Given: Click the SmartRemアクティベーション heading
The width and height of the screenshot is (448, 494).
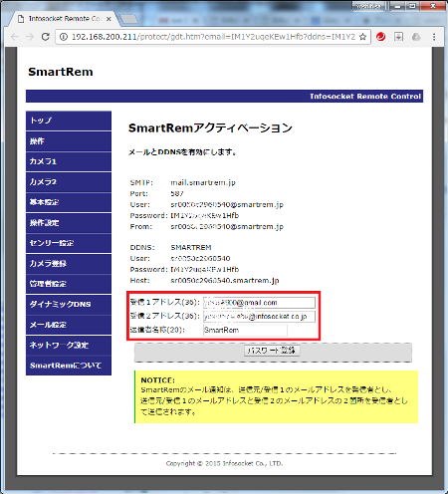Looking at the screenshot, I should click(210, 127).
